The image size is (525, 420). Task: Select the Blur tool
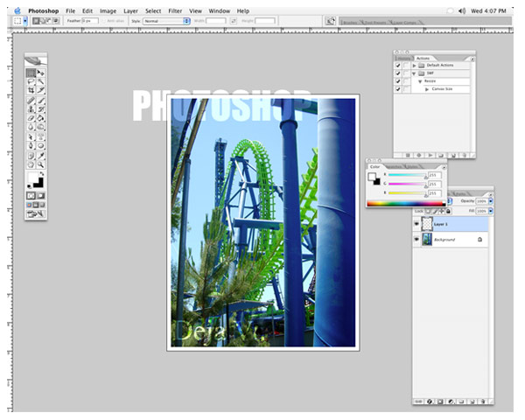coord(31,127)
